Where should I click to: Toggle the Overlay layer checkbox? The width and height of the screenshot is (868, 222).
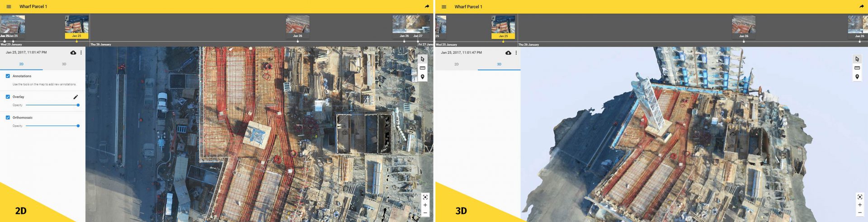(x=8, y=97)
